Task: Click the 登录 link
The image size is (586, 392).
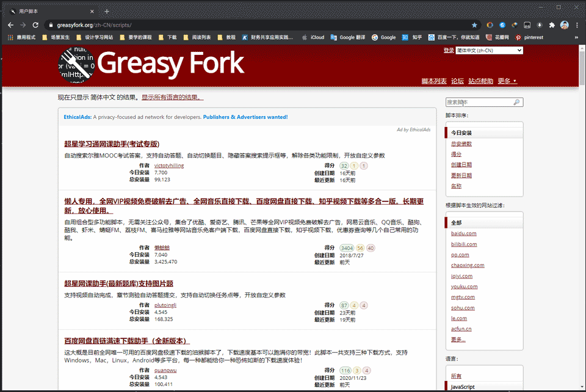Action: coord(449,51)
